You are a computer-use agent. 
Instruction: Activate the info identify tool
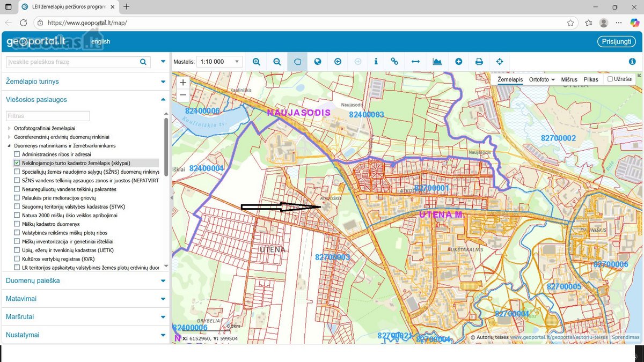(376, 62)
